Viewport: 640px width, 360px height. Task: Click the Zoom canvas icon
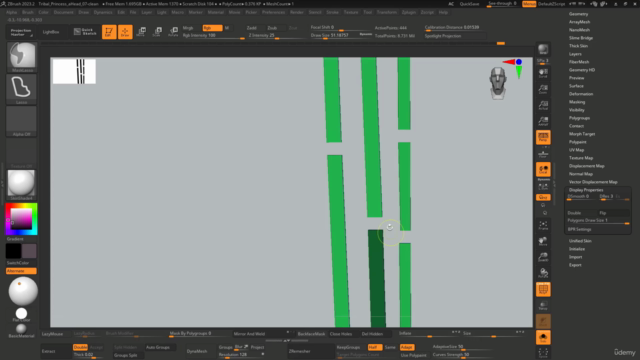pyautogui.click(x=543, y=89)
